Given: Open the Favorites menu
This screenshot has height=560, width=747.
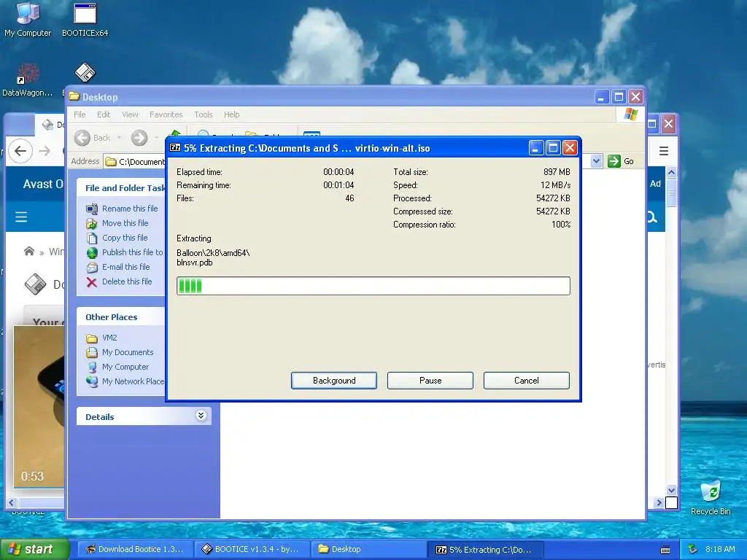Looking at the screenshot, I should (x=166, y=114).
